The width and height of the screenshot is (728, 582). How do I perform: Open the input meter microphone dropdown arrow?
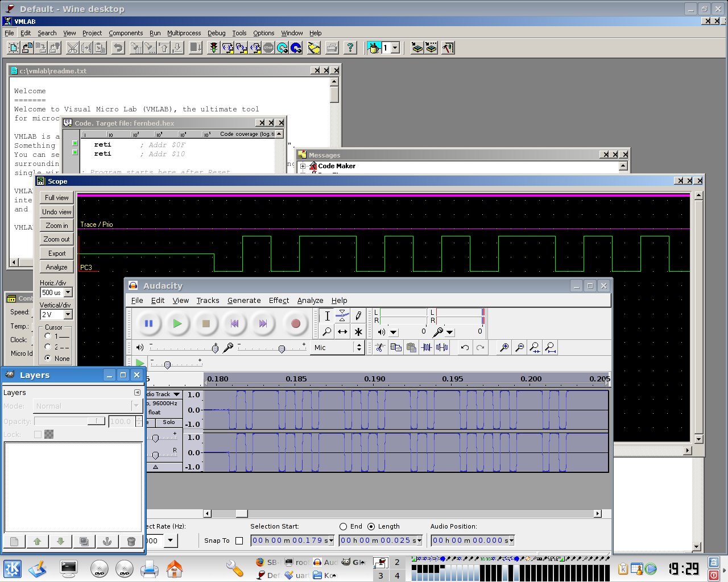(450, 332)
